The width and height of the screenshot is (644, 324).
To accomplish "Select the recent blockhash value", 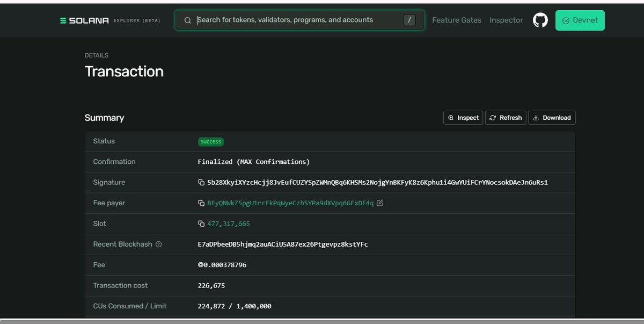I will pos(283,244).
